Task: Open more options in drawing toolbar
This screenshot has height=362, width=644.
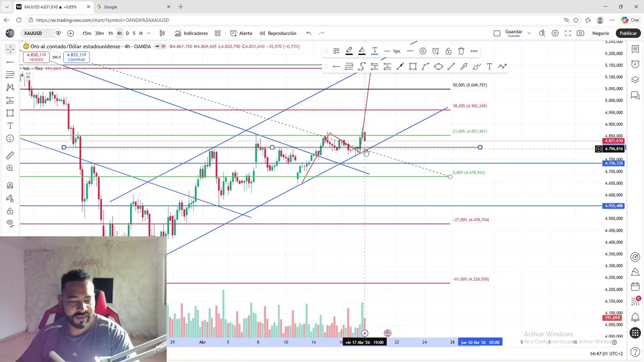Action: [474, 51]
